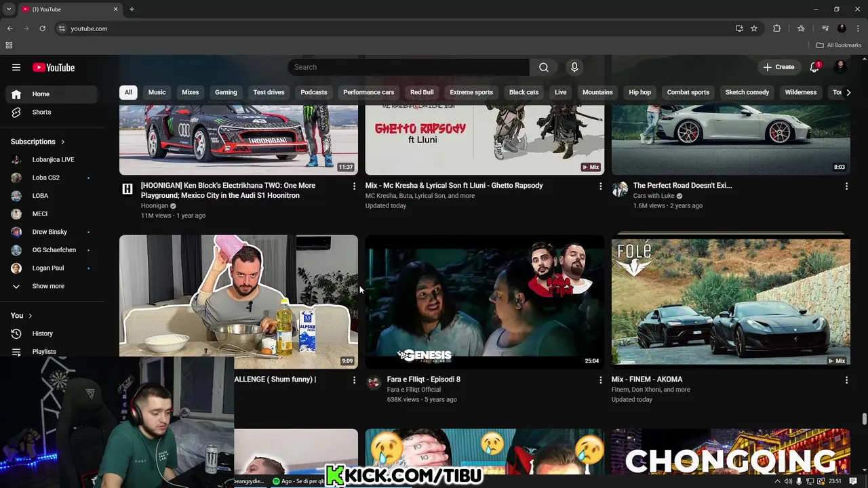Play the Fara e Flliqt Episodi 8 thumbnail
This screenshot has height=488, width=868.
click(x=485, y=302)
